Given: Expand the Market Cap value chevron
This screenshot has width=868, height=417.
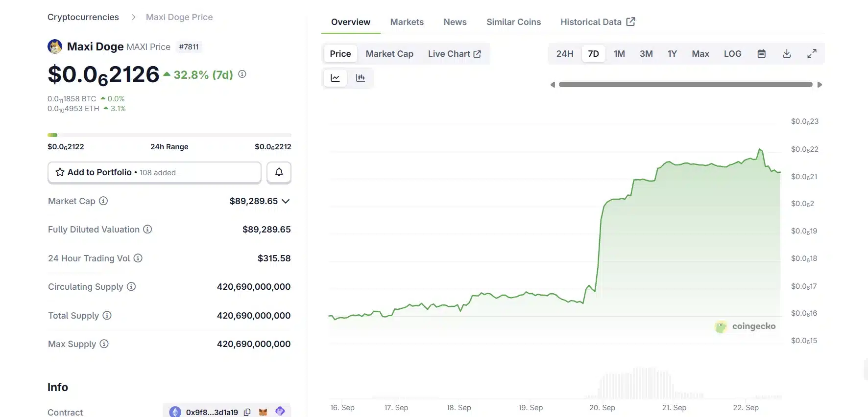Looking at the screenshot, I should click(286, 201).
